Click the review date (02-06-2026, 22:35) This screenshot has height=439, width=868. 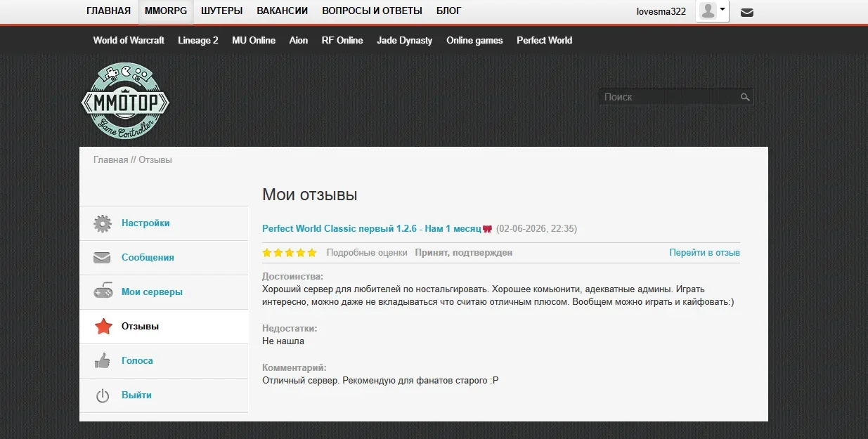537,229
